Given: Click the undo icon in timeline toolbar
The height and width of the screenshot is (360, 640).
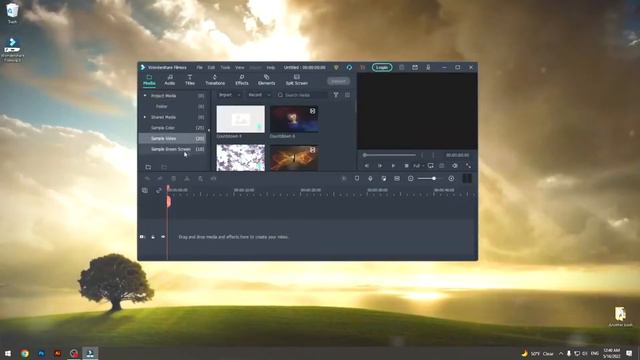Looking at the screenshot, I should 147,178.
